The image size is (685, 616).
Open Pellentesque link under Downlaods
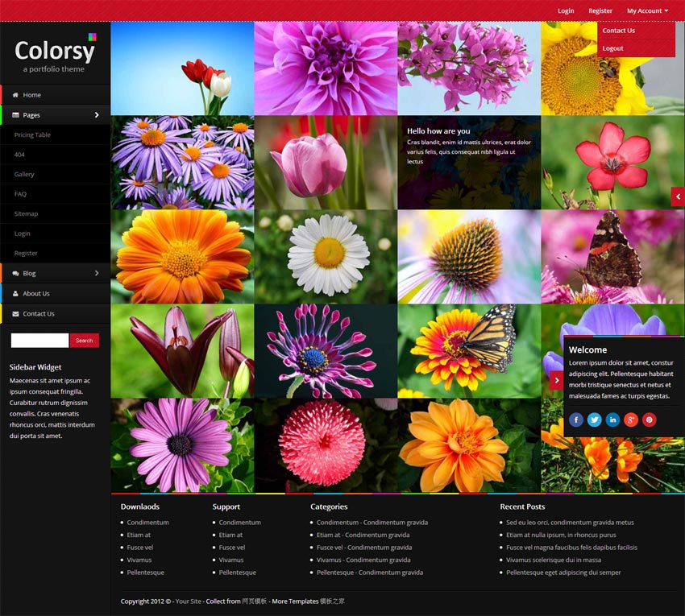tap(146, 573)
